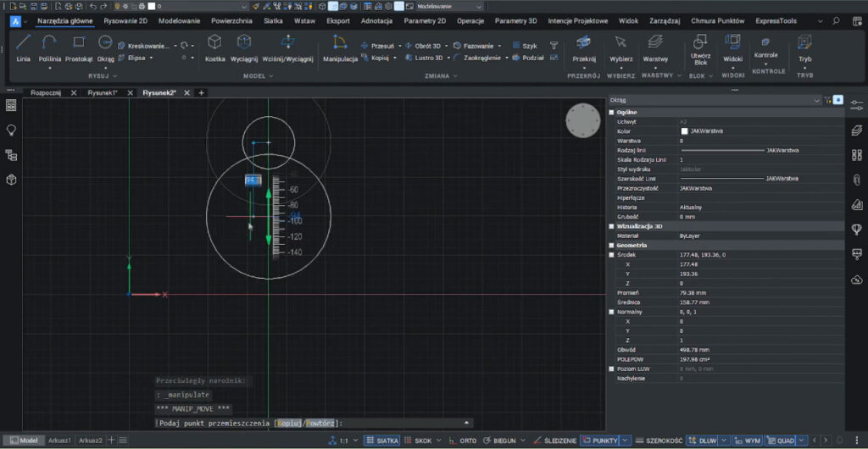
Task: Toggle ŚLEDZENIE tracking mode
Action: pos(555,441)
